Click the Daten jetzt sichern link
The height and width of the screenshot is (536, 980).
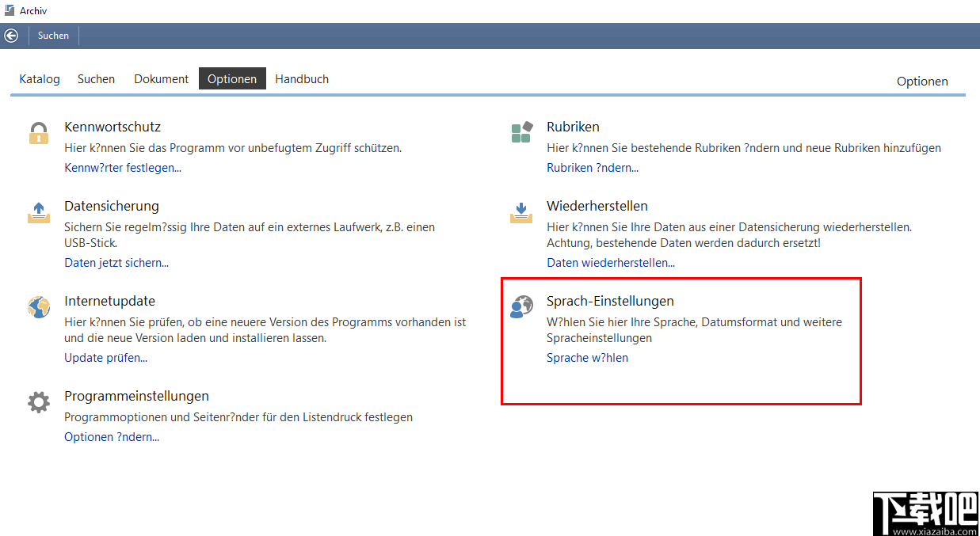coord(116,263)
